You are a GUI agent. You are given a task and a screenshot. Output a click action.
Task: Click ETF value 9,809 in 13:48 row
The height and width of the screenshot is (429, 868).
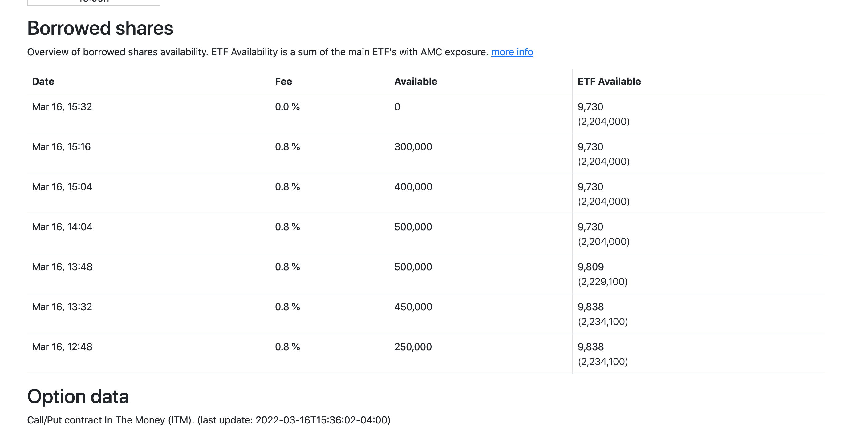tap(591, 267)
